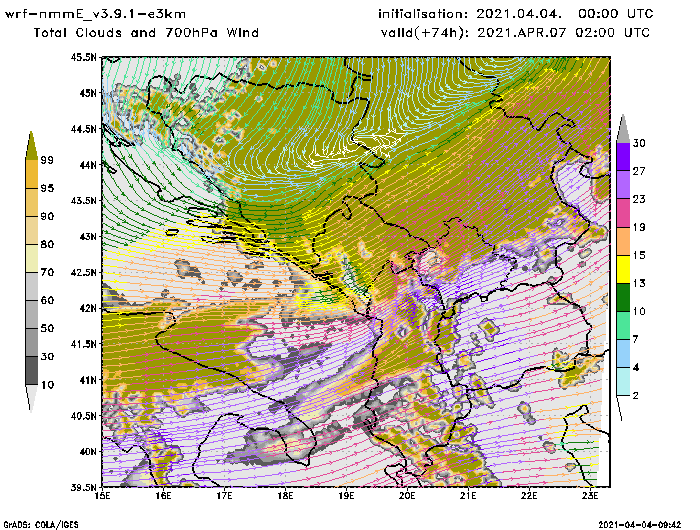
Task: Click the 45.5N latitude label
Action: coord(83,57)
